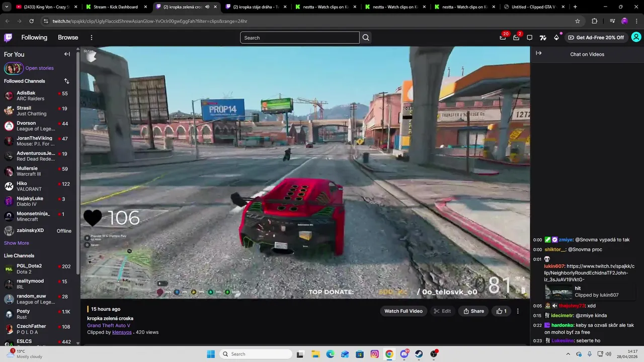
Task: Open AdisBak channel in sidebar
Action: pos(38,96)
